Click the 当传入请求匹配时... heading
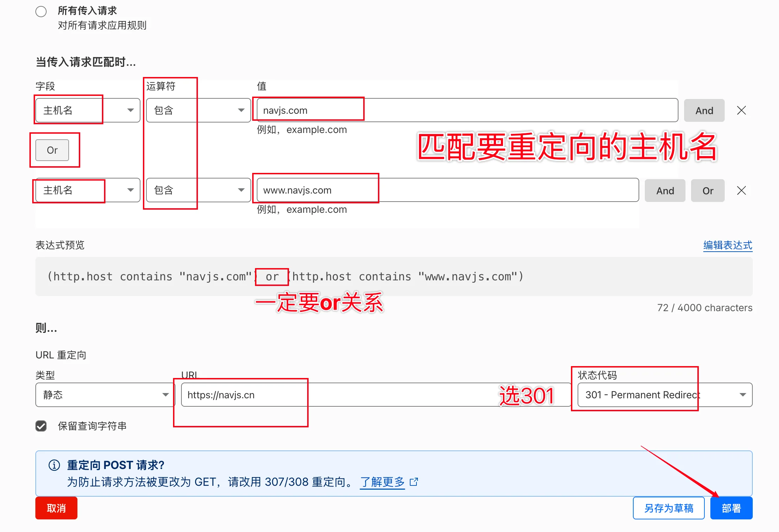Image resolution: width=779 pixels, height=532 pixels. [86, 62]
